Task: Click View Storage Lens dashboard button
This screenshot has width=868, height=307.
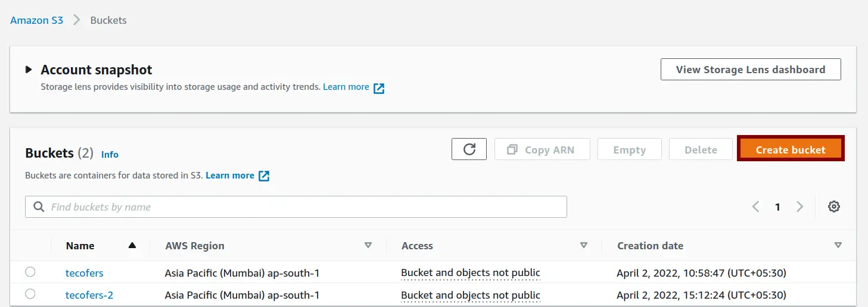Action: 751,70
